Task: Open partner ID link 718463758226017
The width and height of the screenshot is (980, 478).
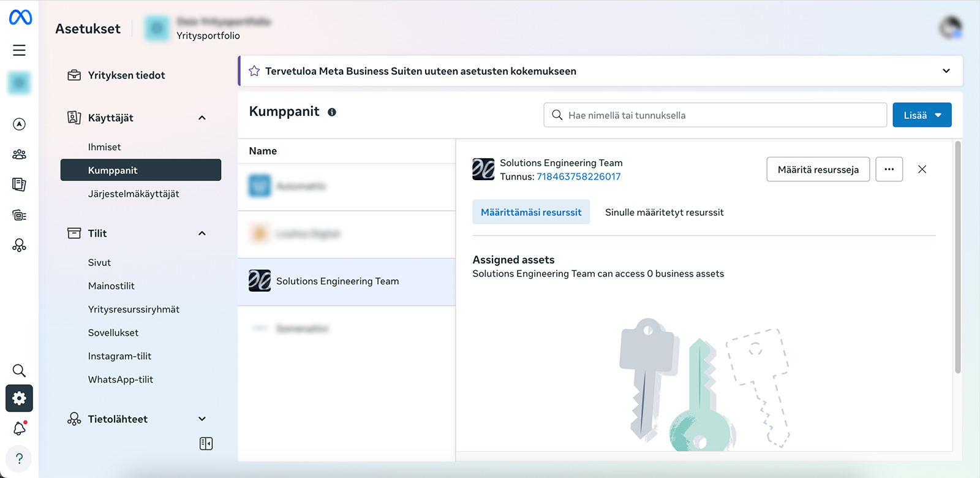Action: [578, 176]
